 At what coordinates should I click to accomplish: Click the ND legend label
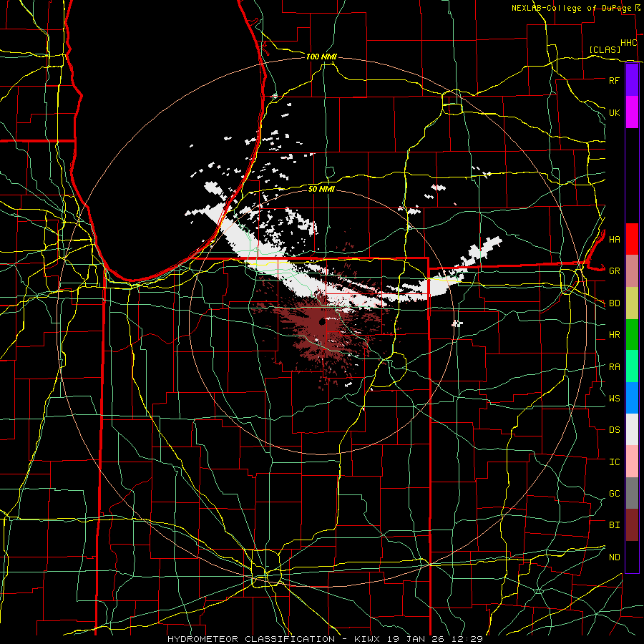click(614, 557)
